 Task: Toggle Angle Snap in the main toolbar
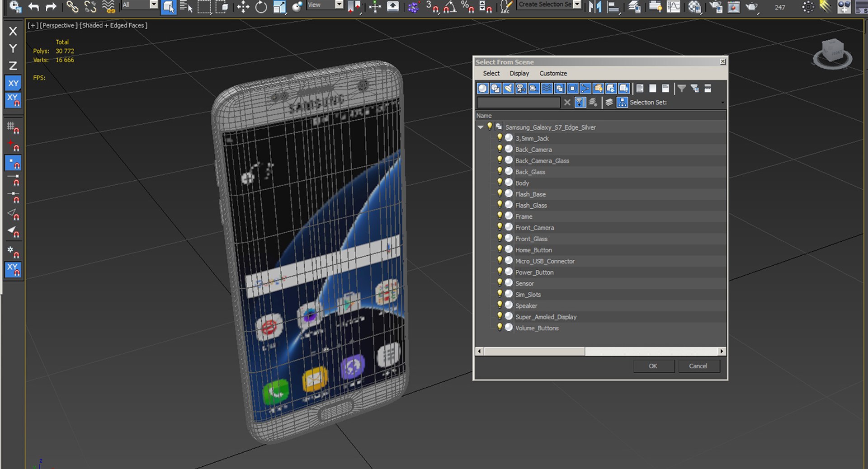[x=450, y=6]
